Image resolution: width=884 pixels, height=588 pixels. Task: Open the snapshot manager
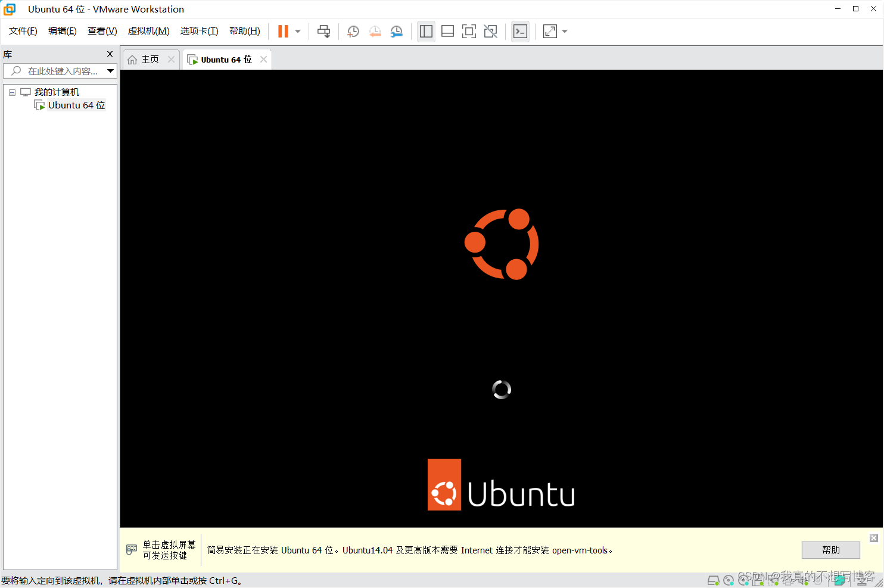click(x=397, y=31)
